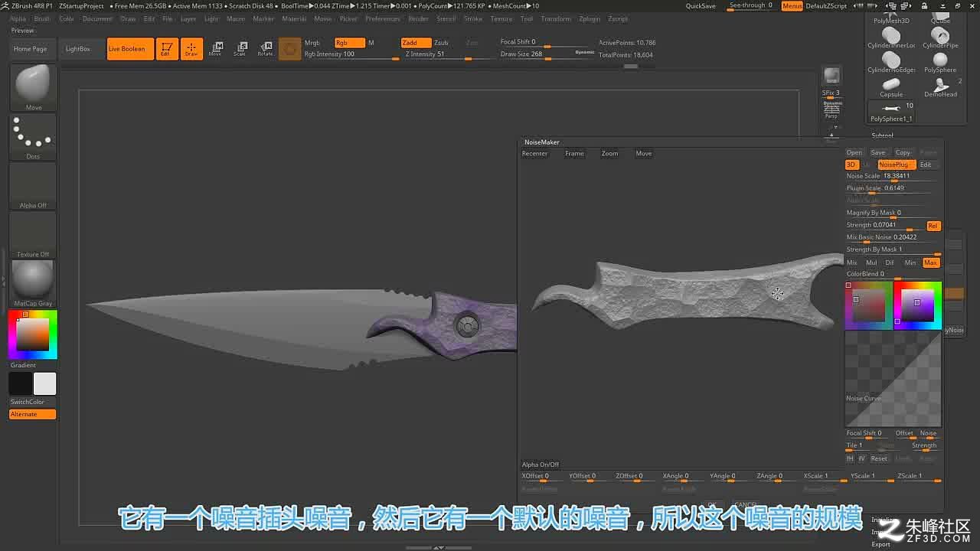Viewport: 980px width, 551px height.
Task: Enable Zsub mode
Action: (442, 43)
